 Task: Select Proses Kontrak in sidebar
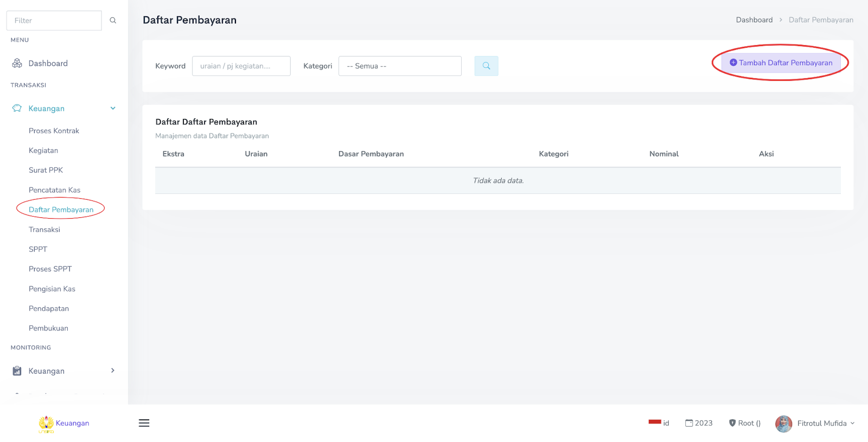[54, 131]
